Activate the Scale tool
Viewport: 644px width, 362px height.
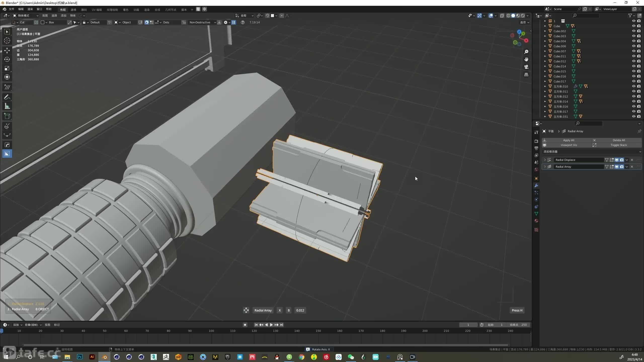pyautogui.click(x=7, y=68)
